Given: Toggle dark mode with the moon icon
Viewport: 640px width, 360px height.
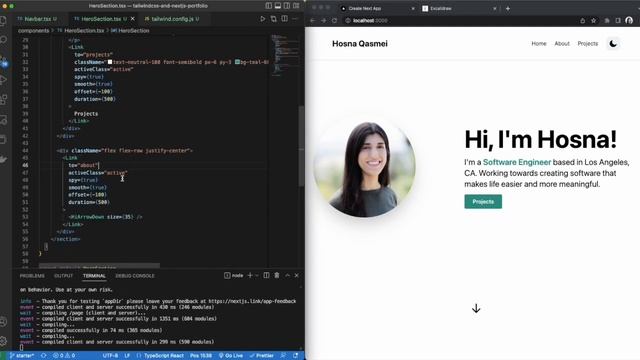Looking at the screenshot, I should 613,44.
